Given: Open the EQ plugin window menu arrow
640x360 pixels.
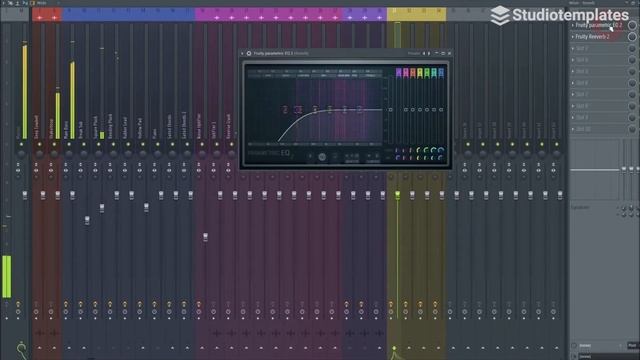Looking at the screenshot, I should (x=242, y=53).
